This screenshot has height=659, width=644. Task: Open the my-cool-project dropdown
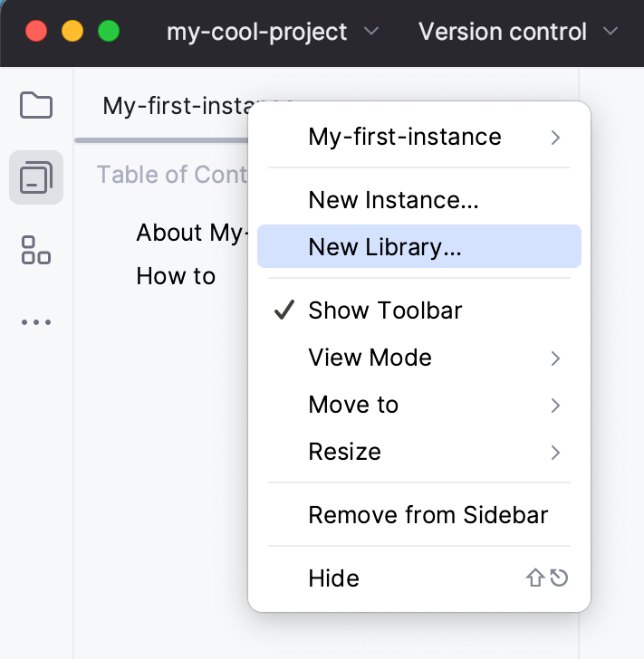272,32
